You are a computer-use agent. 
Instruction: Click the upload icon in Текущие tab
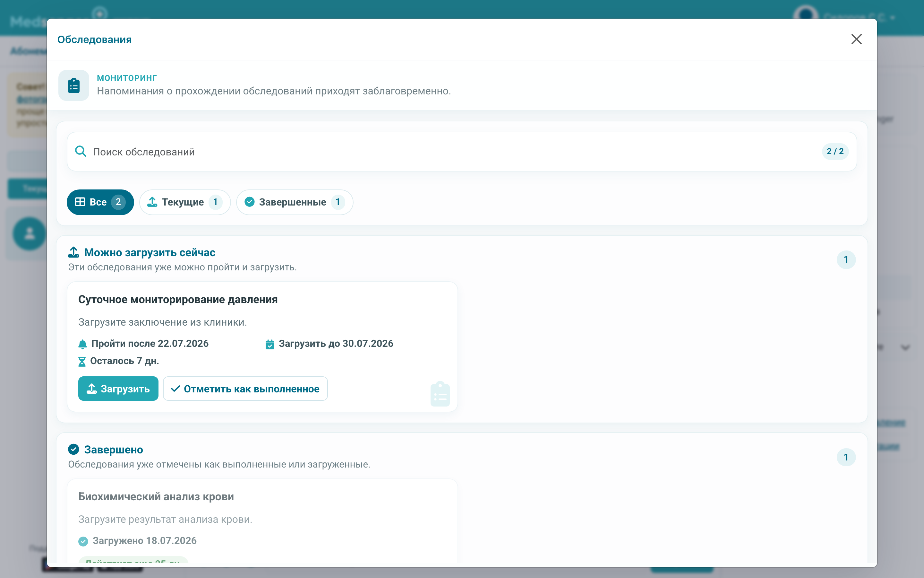[152, 202]
